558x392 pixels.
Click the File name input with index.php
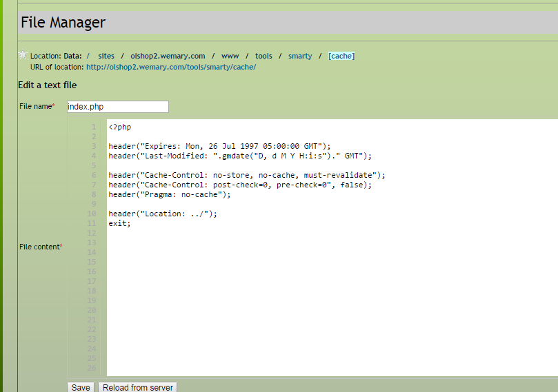click(x=118, y=107)
